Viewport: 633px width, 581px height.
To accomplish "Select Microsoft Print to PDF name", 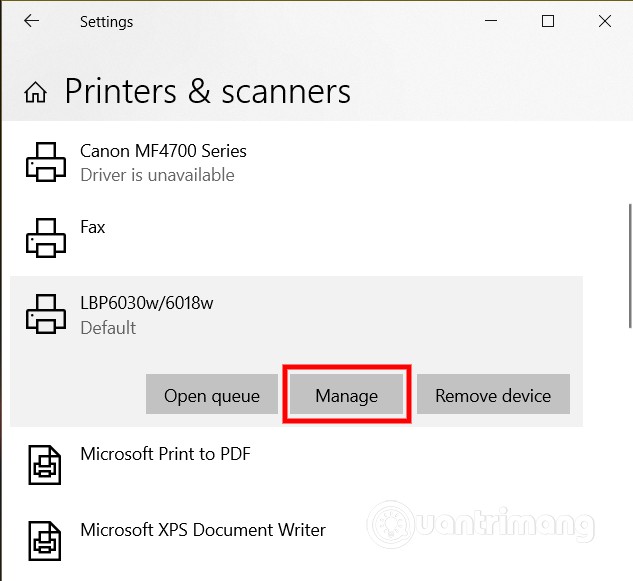I will pos(166,454).
